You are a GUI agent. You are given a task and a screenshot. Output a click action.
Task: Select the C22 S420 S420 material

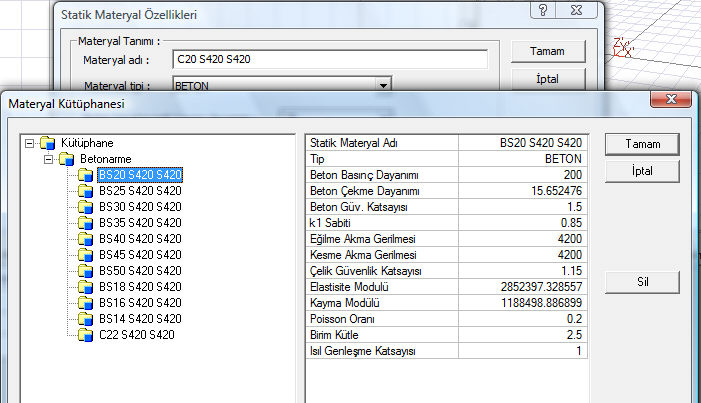click(x=137, y=335)
